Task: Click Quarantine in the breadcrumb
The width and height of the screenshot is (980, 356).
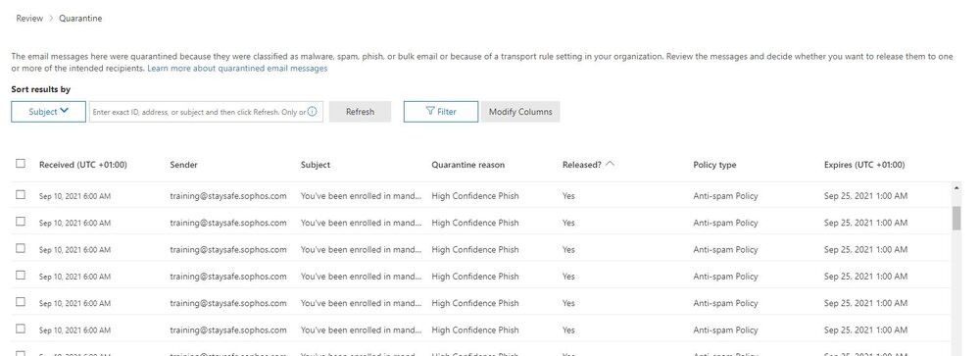Action: pyautogui.click(x=80, y=19)
